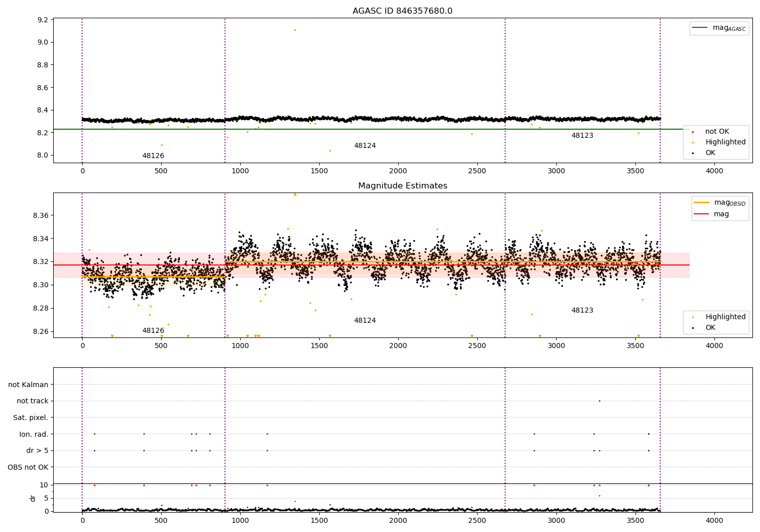Click the "48126" label in the top plot
Screen dimensions: 760x532
pos(153,156)
